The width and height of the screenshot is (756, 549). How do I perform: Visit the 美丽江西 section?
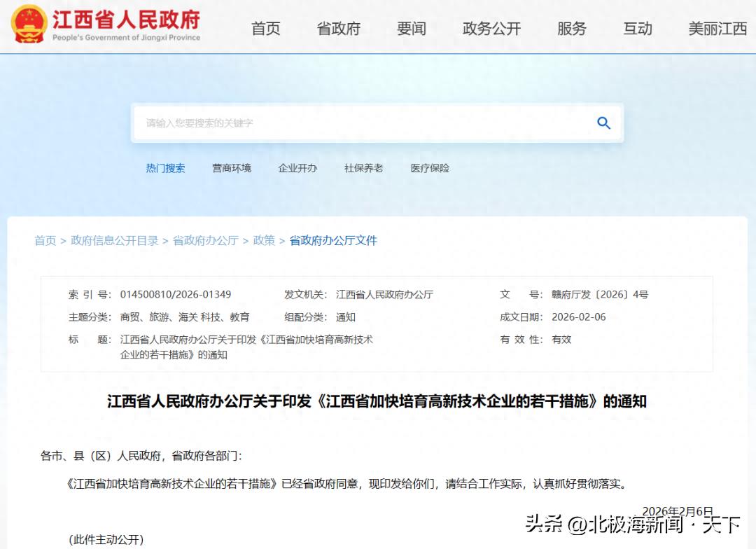pyautogui.click(x=716, y=29)
